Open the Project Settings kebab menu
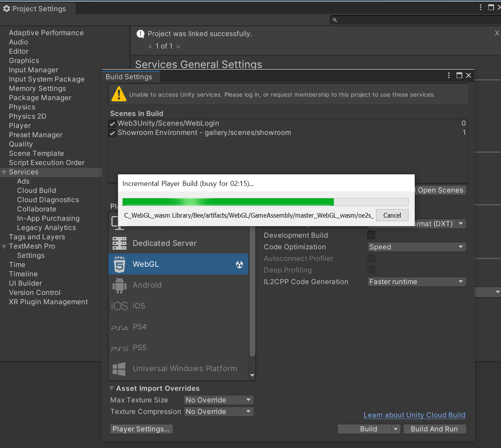501x448 pixels. tap(480, 7)
